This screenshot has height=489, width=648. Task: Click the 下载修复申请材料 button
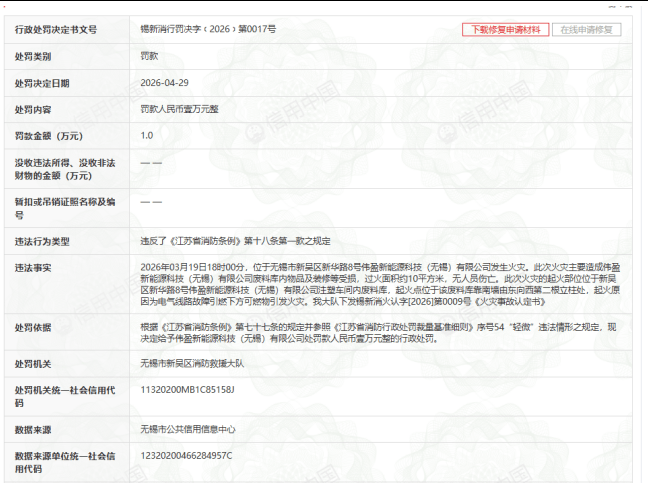tap(505, 30)
